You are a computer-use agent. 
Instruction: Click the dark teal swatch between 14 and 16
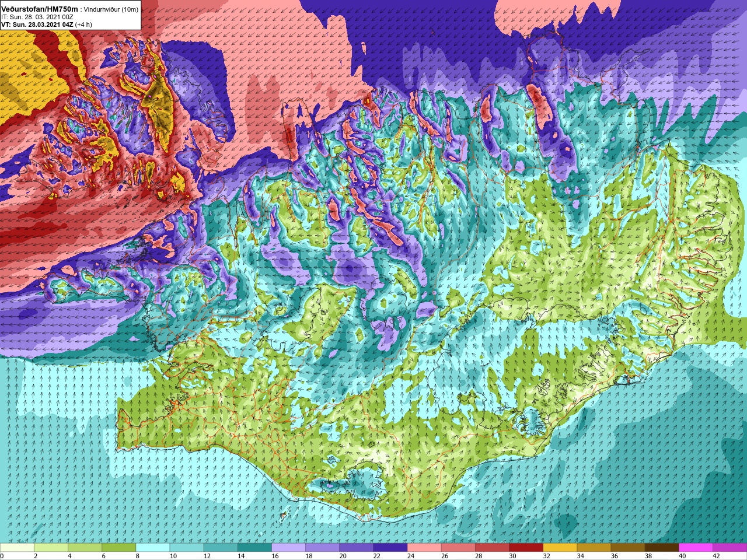(x=254, y=548)
